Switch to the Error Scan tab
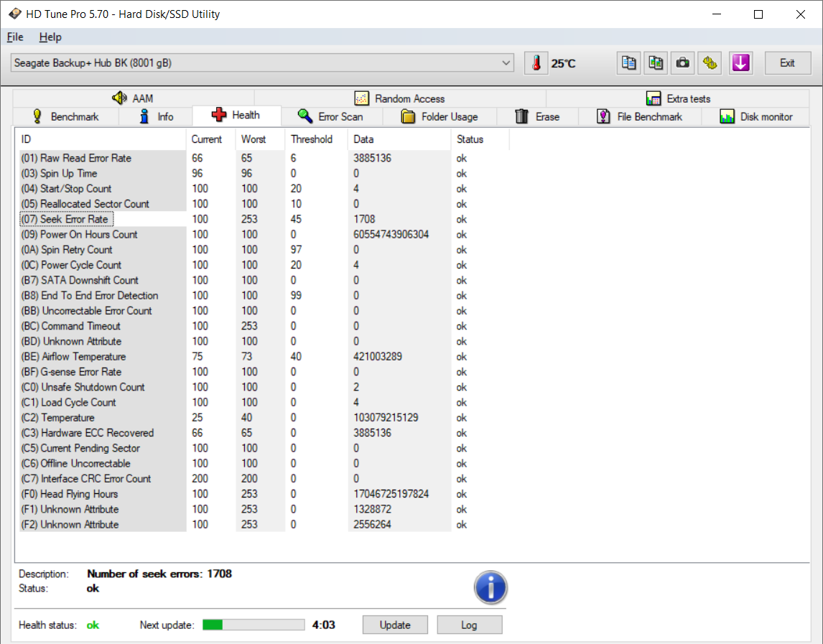The width and height of the screenshot is (823, 644). 332,116
